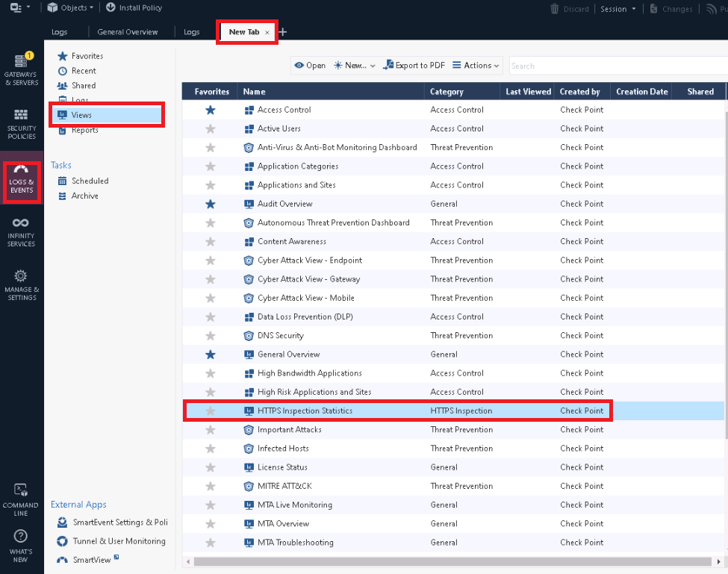Select the MTA Live Monitoring row
Screen dimensions: 728x574
pos(453,505)
